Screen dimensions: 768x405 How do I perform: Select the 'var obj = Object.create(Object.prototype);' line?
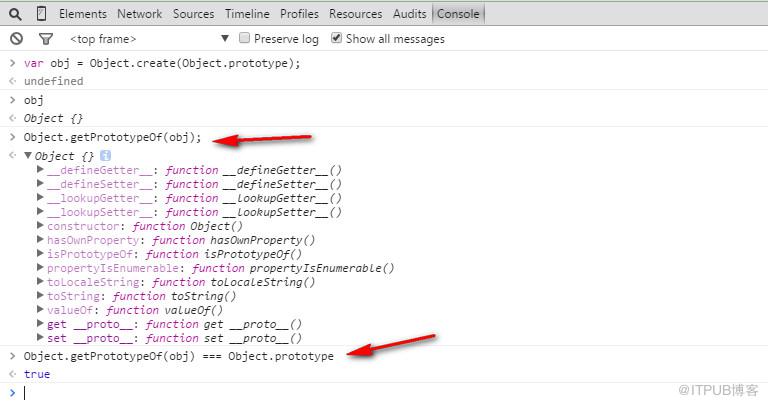[162, 63]
